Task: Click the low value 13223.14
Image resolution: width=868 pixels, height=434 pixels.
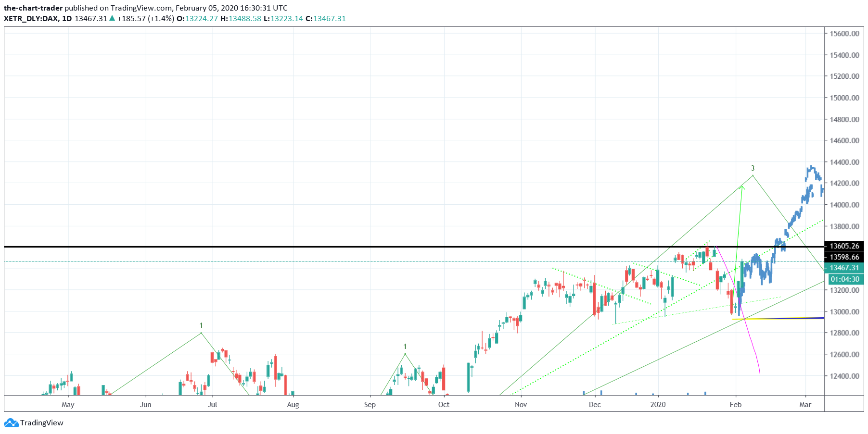Action: 287,19
